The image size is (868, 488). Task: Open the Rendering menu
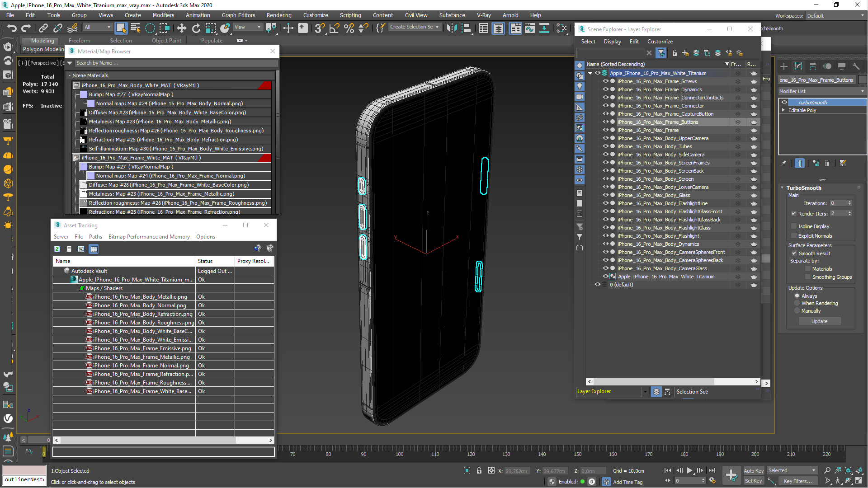click(278, 15)
